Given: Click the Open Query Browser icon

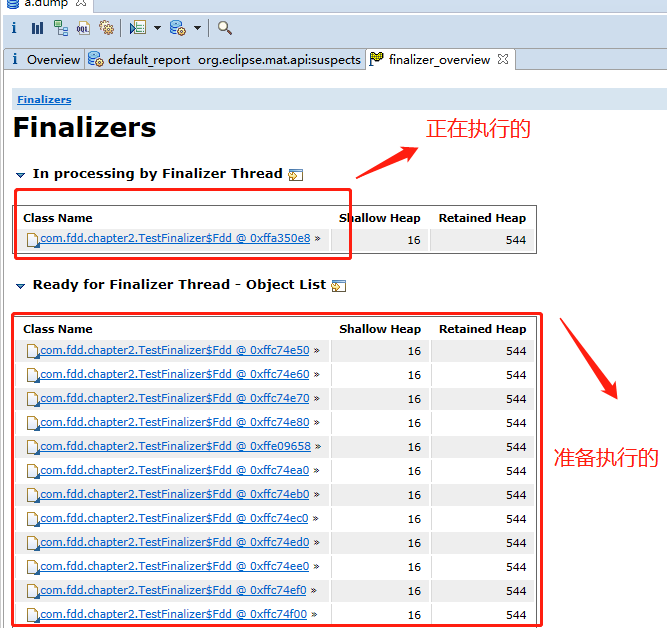Looking at the screenshot, I should (x=177, y=28).
